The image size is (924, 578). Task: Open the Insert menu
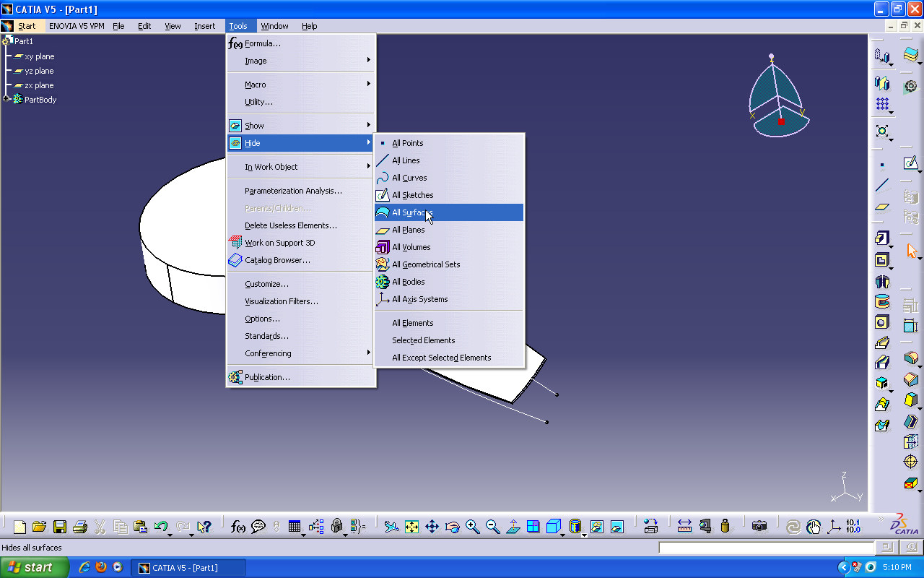tap(204, 26)
